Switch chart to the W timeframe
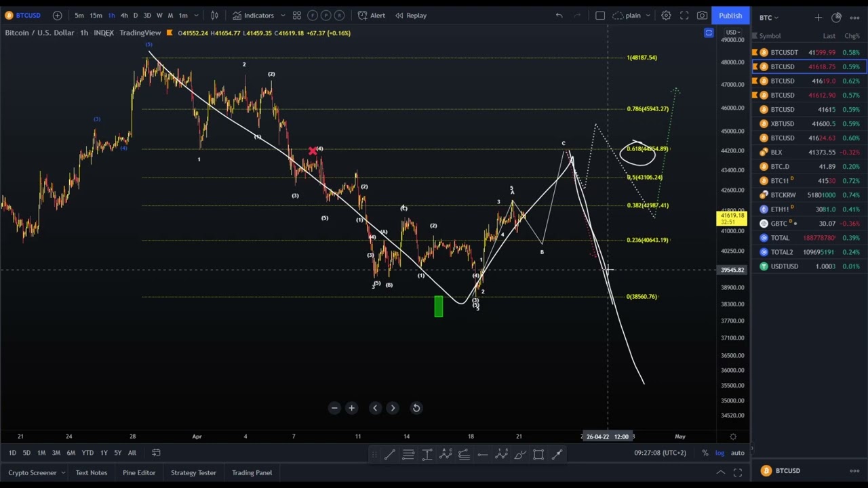Screen dimensions: 868x488 point(159,15)
